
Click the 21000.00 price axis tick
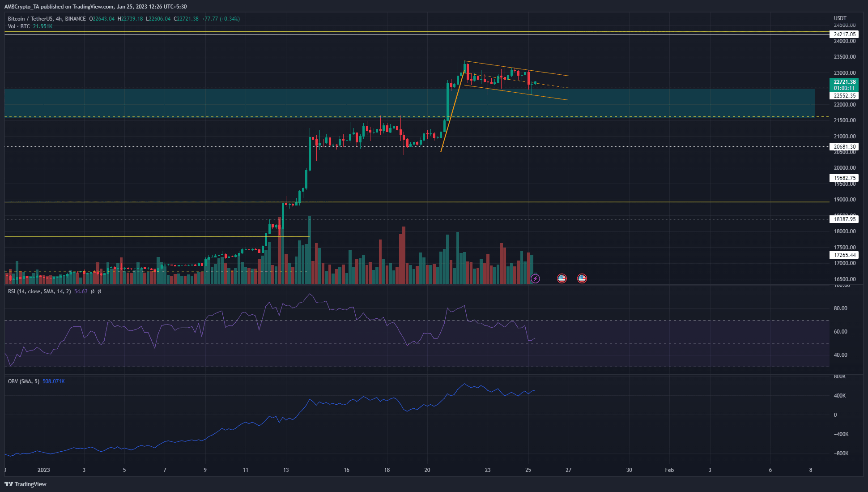[x=845, y=137]
